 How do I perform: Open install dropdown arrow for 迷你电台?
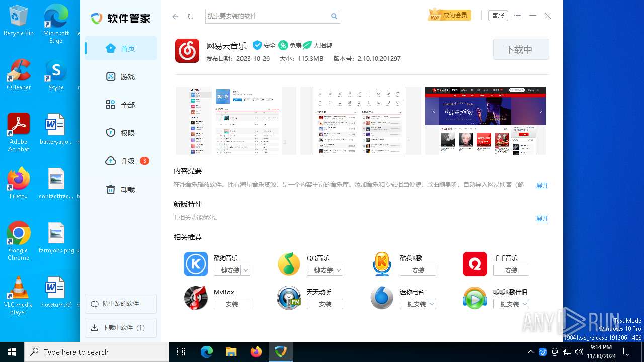[432, 304]
